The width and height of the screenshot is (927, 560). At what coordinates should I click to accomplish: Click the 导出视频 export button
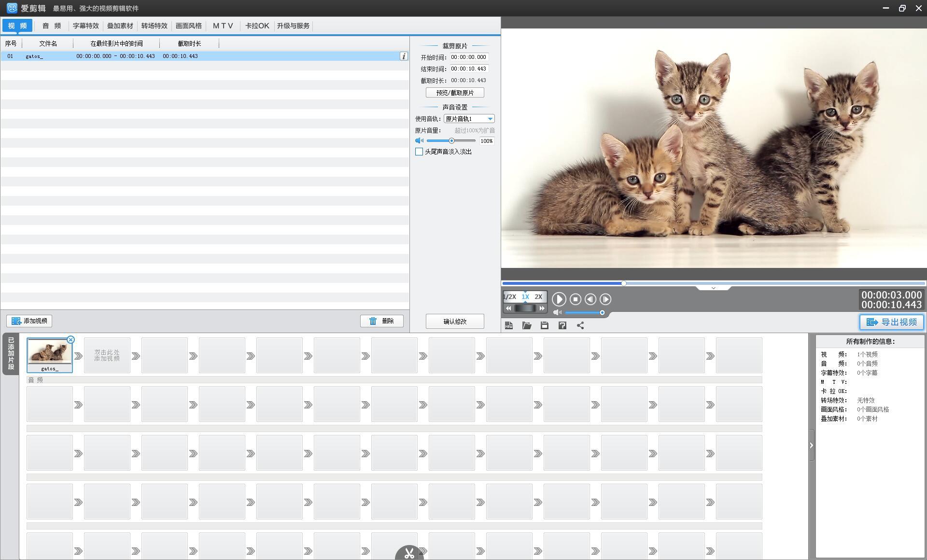point(891,322)
